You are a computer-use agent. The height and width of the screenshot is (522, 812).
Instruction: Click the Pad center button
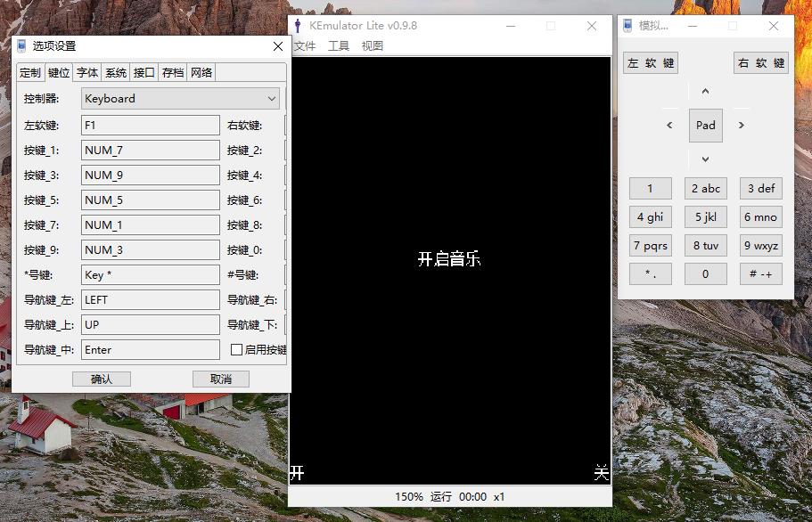coord(705,126)
